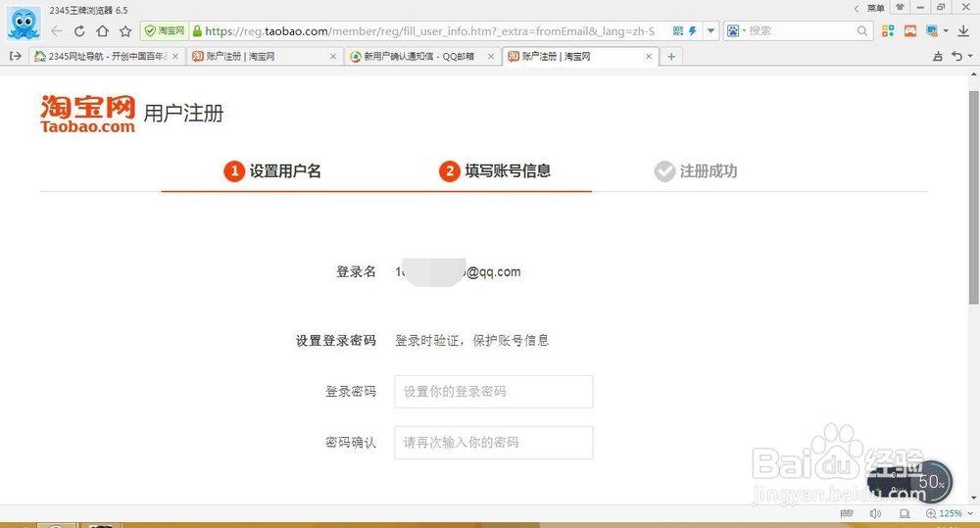Image resolution: width=980 pixels, height=528 pixels.
Task: Open the QR code icon in address bar
Action: 678,30
